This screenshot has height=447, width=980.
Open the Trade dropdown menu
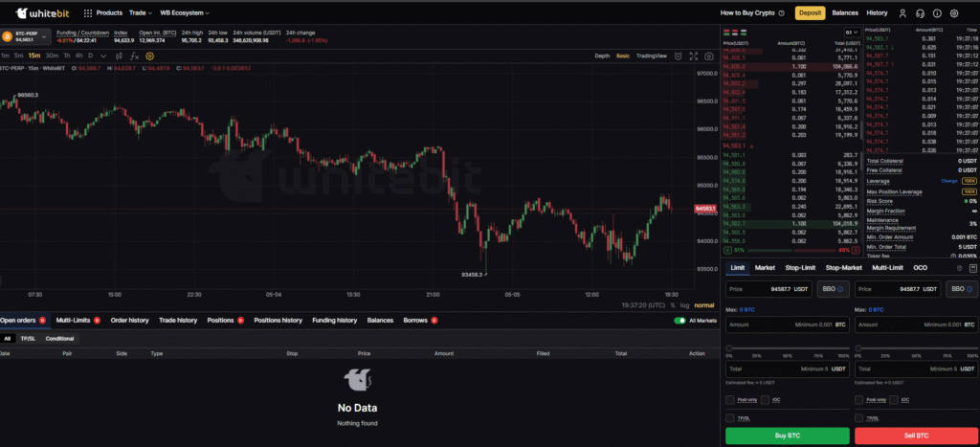140,13
